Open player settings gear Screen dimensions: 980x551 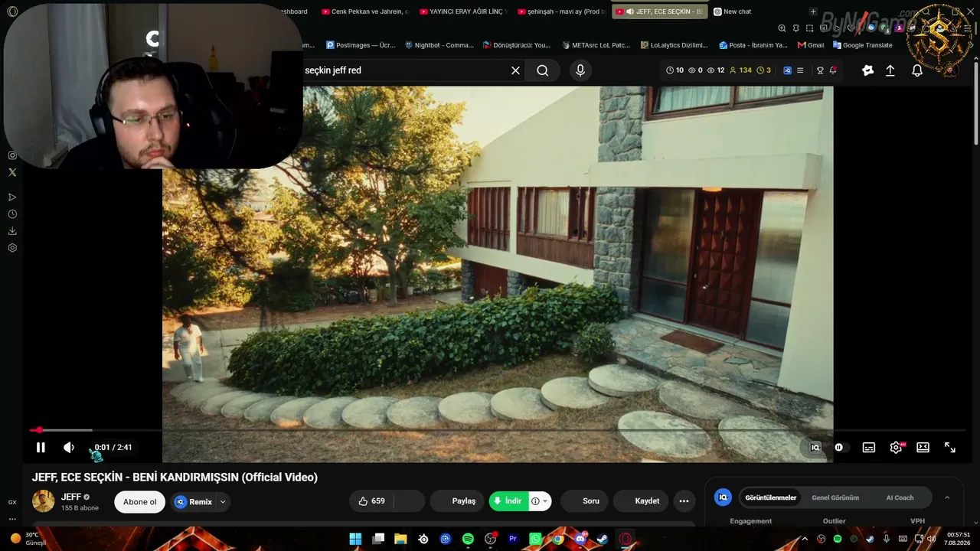pos(896,448)
